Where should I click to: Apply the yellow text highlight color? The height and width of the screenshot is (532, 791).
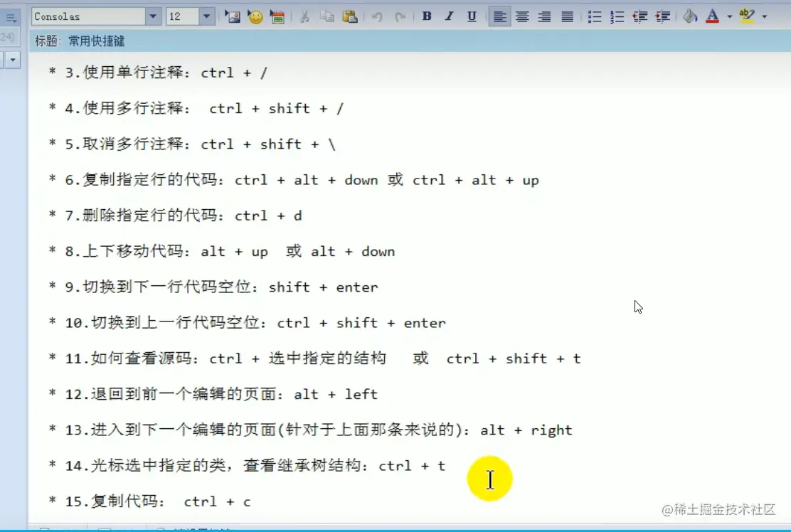pyautogui.click(x=747, y=16)
